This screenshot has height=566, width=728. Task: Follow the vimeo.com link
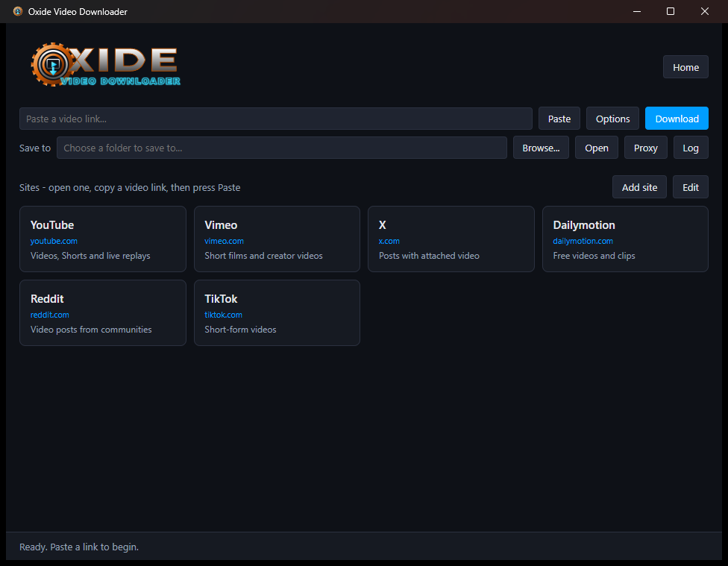click(224, 241)
